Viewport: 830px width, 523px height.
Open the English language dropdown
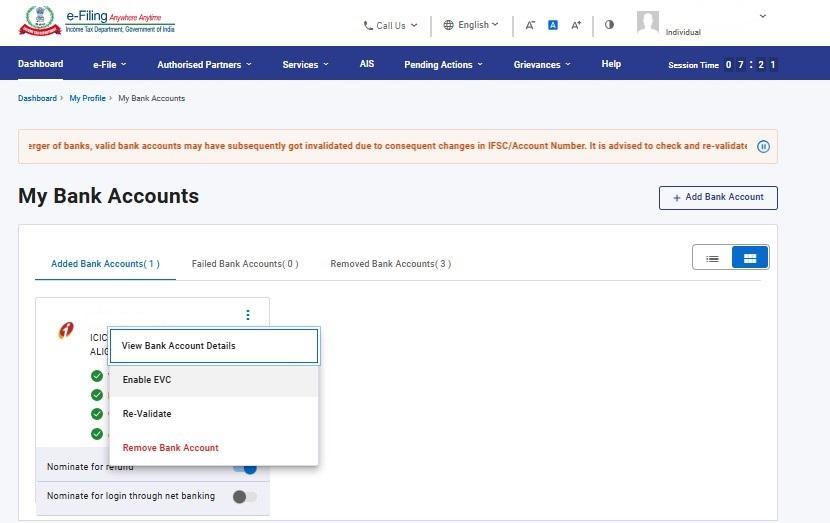point(471,25)
